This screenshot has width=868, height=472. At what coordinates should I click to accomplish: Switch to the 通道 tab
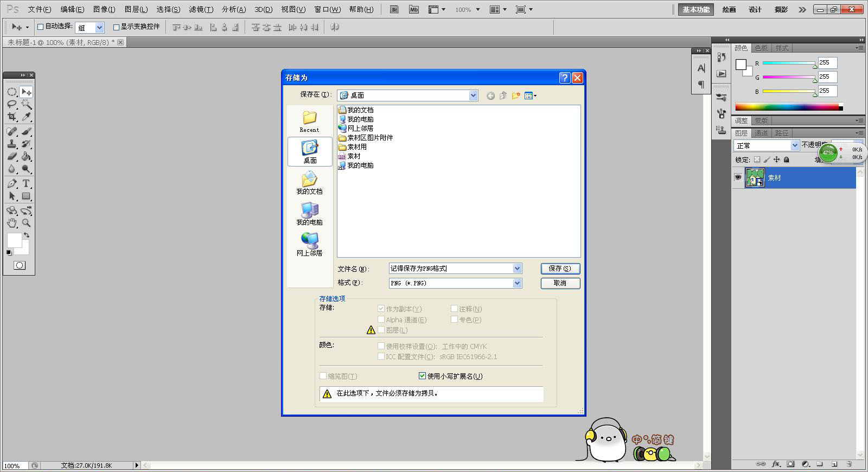click(761, 133)
